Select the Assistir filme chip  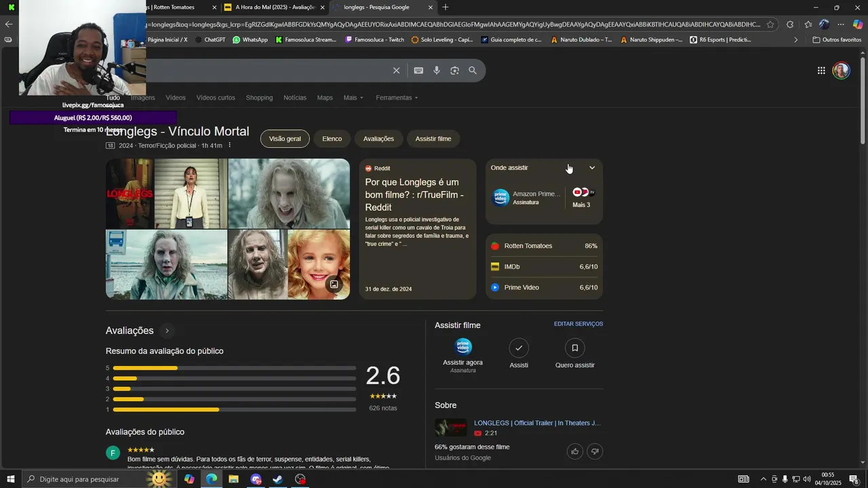point(433,139)
